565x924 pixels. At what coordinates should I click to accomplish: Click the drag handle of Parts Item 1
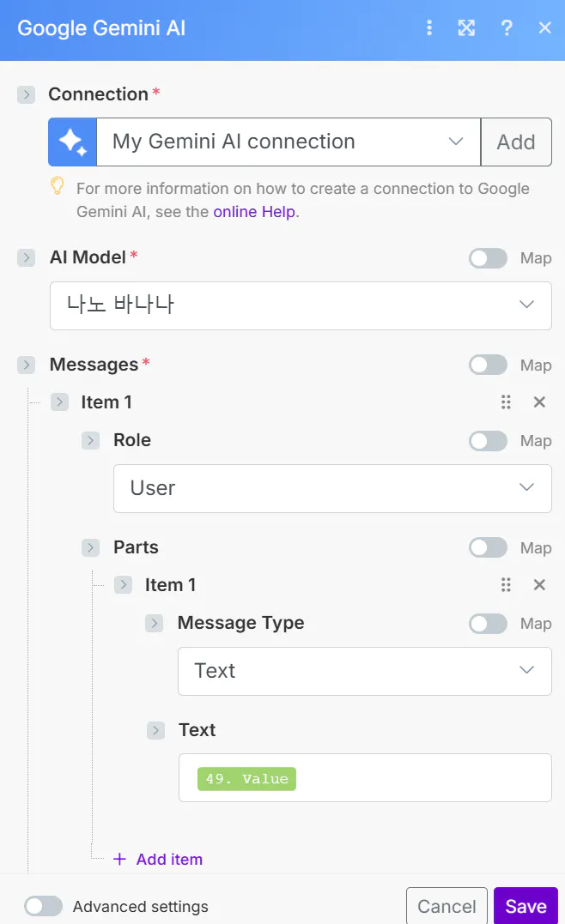pos(506,585)
